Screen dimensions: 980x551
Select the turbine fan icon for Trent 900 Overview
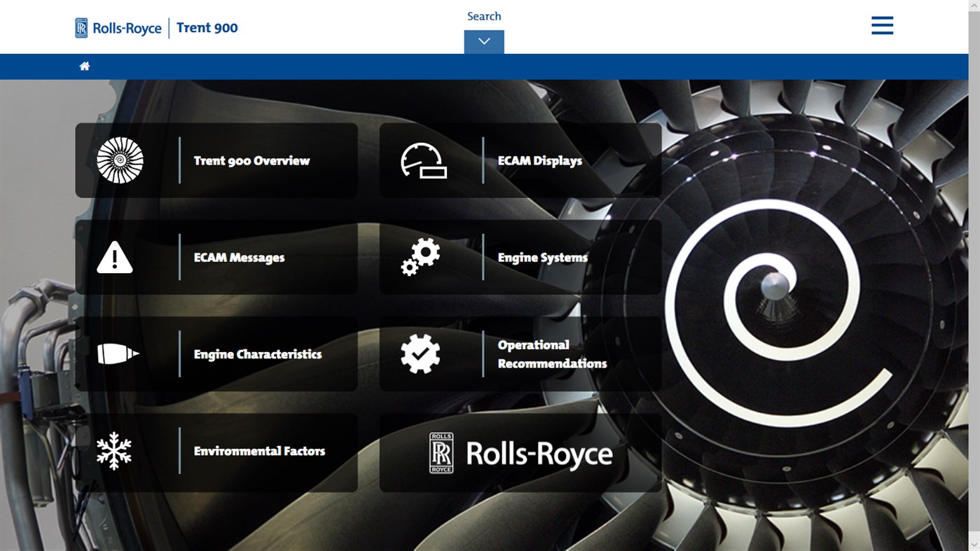click(x=120, y=160)
